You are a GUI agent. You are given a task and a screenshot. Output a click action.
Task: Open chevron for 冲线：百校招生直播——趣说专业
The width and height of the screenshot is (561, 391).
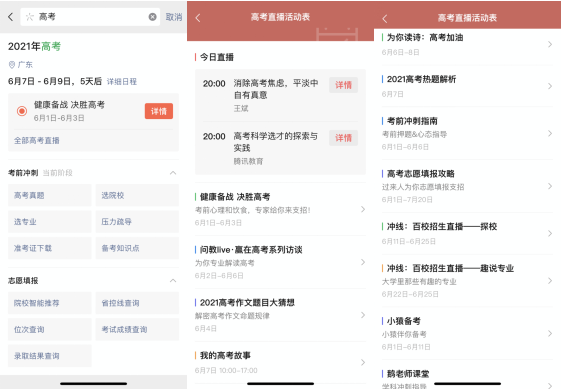pyautogui.click(x=550, y=281)
